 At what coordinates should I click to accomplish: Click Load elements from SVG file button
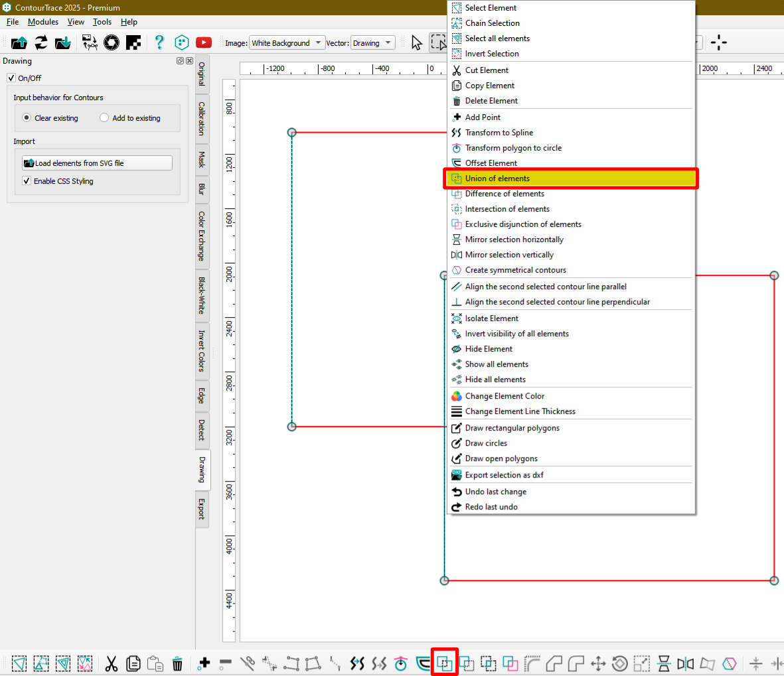pyautogui.click(x=97, y=163)
